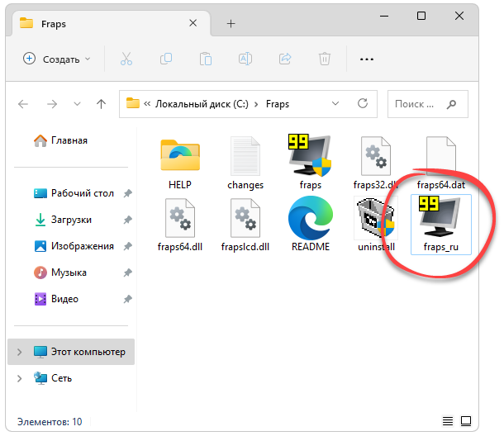This screenshot has height=436, width=504.
Task: Open Изображения in the sidebar
Action: point(74,246)
